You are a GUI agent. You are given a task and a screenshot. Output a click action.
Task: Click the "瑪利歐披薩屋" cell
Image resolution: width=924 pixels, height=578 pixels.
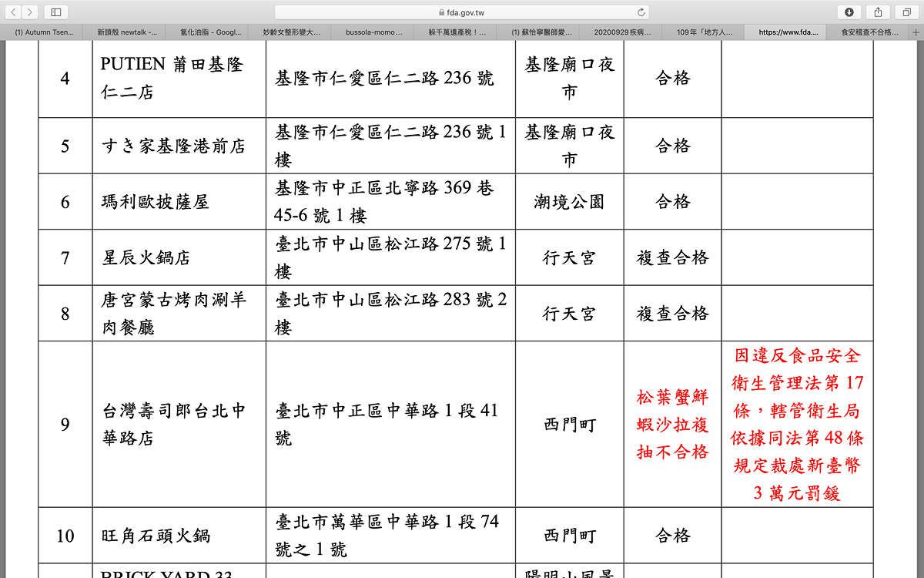tap(179, 202)
